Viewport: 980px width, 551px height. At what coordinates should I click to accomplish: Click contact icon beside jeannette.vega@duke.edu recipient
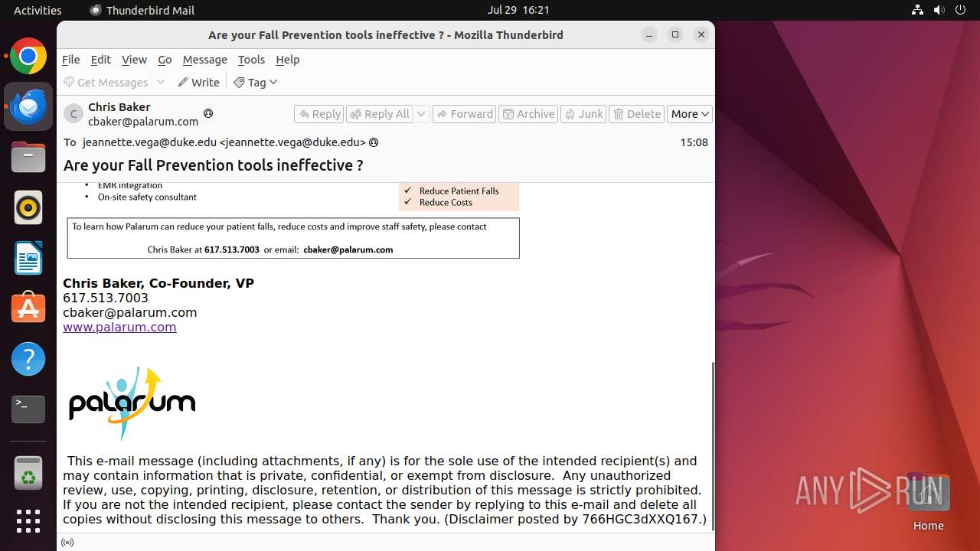pos(374,142)
